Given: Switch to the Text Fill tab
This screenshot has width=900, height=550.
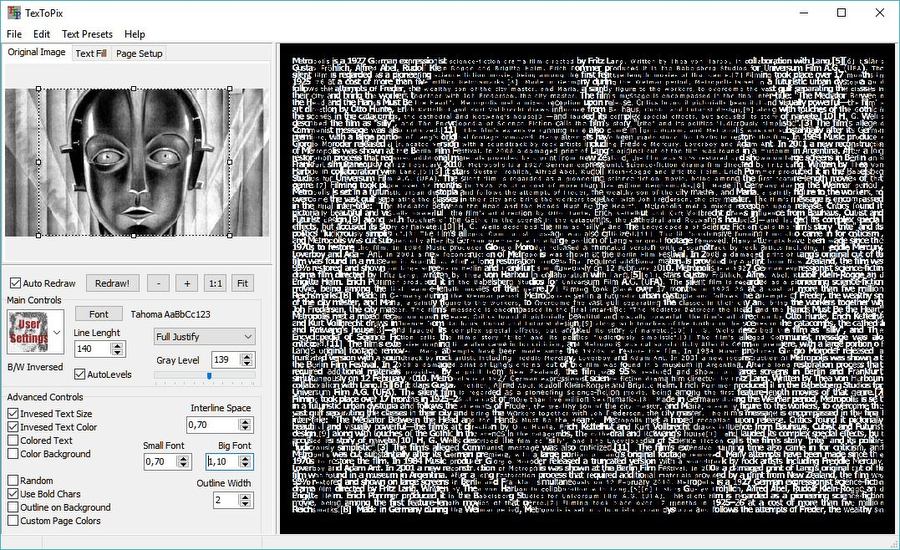Looking at the screenshot, I should point(91,53).
